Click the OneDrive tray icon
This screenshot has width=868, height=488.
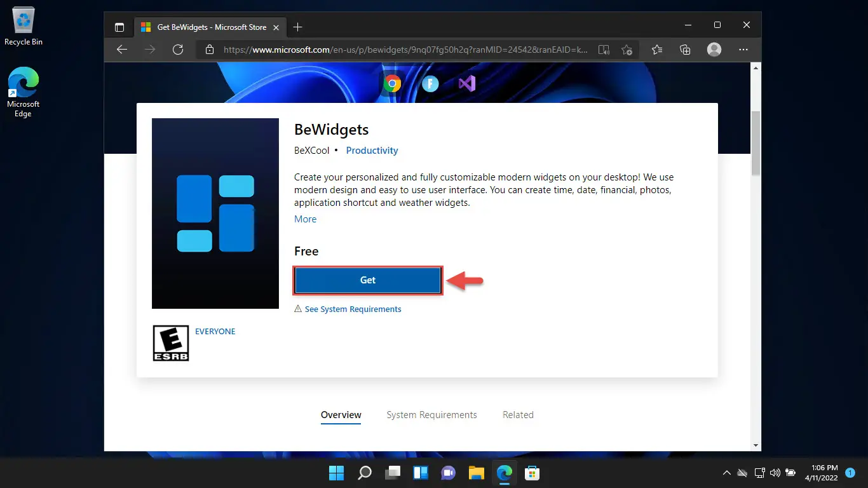[x=742, y=473]
